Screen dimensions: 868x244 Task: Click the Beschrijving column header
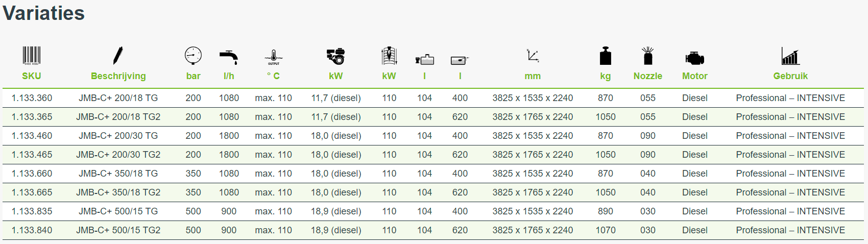118,76
